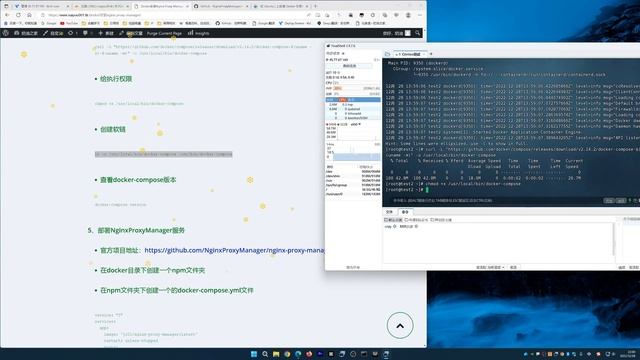The height and width of the screenshot is (360, 640).
Task: Open comments bubble in admin bar
Action: [87, 33]
